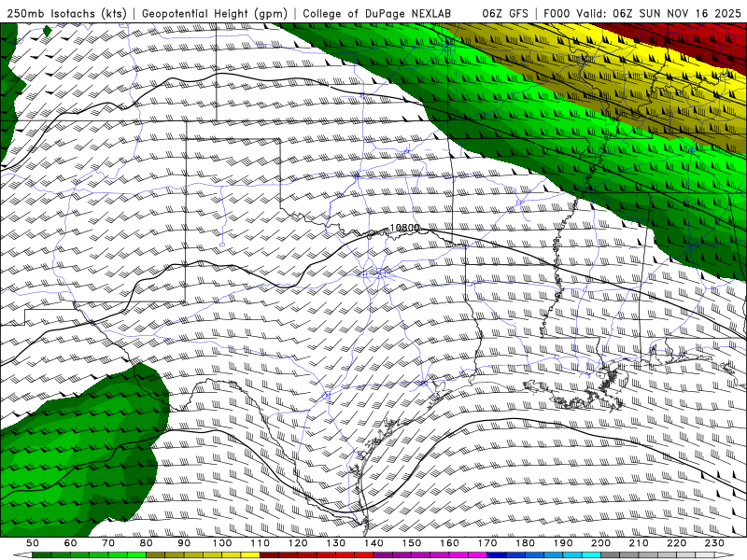The image size is (747, 560).
Task: Click the '06Z GFS' model label
Action: tap(505, 13)
